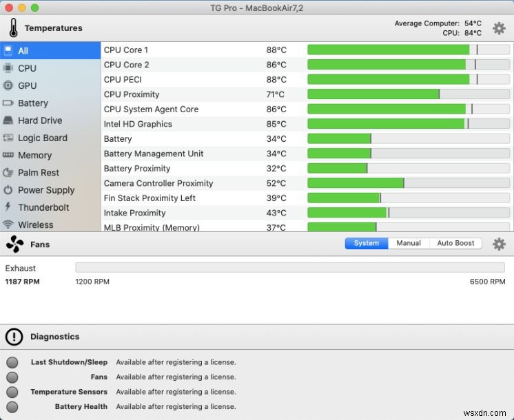Click the Hard Drive icon in sidebar
This screenshot has width=514, height=420.
[8, 120]
